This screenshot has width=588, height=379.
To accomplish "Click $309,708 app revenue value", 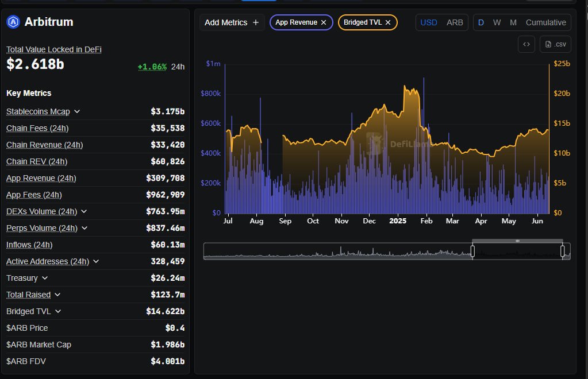I will [x=166, y=178].
